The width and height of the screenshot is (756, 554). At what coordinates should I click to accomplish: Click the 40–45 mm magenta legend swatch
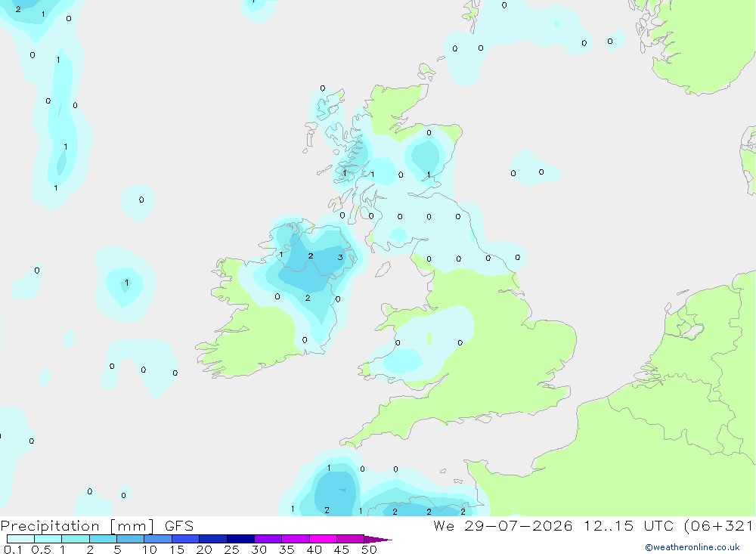coord(323,539)
